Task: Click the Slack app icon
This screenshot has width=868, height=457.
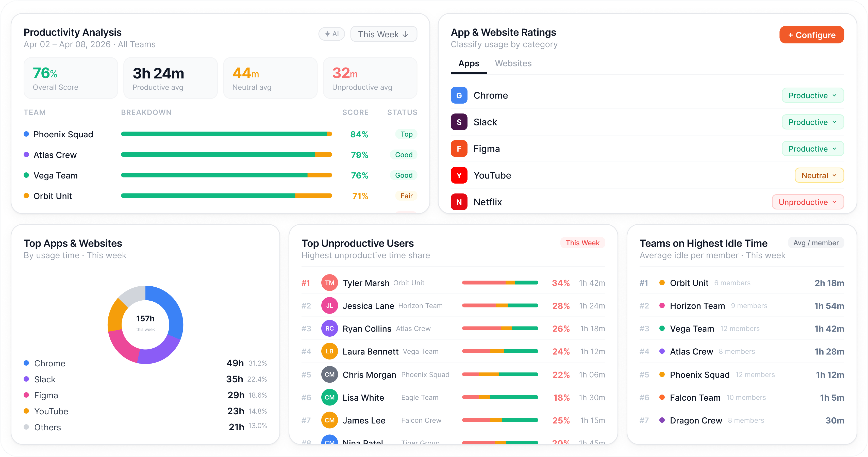Action: (x=459, y=122)
